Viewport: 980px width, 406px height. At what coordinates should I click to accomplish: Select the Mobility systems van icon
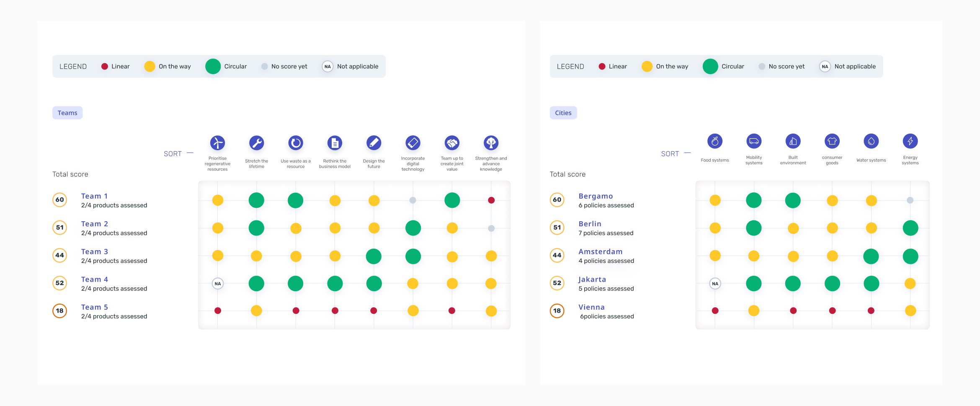(754, 141)
